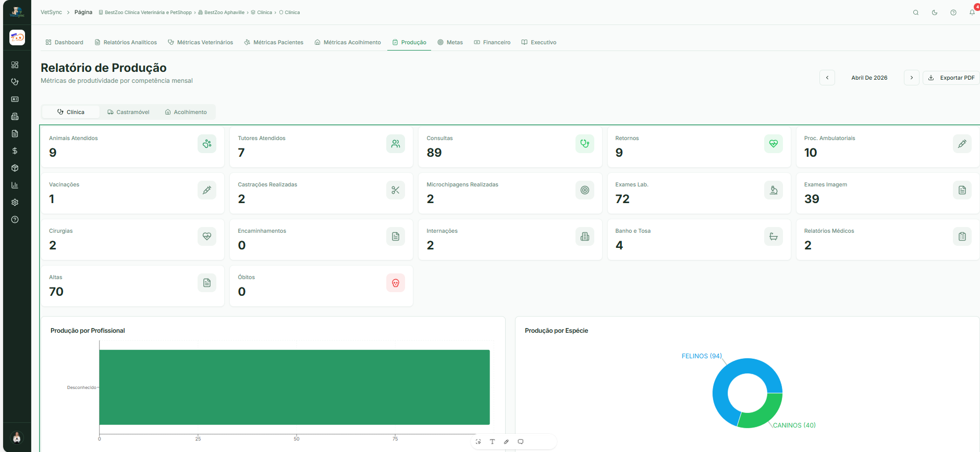Image resolution: width=980 pixels, height=452 pixels.
Task: Click the Exames Imagem document icon
Action: [x=962, y=190]
